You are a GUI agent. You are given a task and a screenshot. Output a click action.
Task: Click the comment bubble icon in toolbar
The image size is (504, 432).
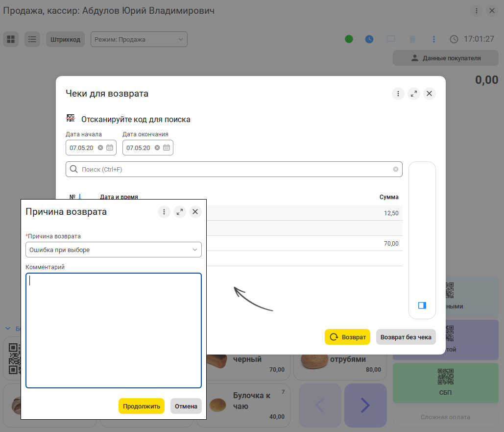pyautogui.click(x=390, y=39)
